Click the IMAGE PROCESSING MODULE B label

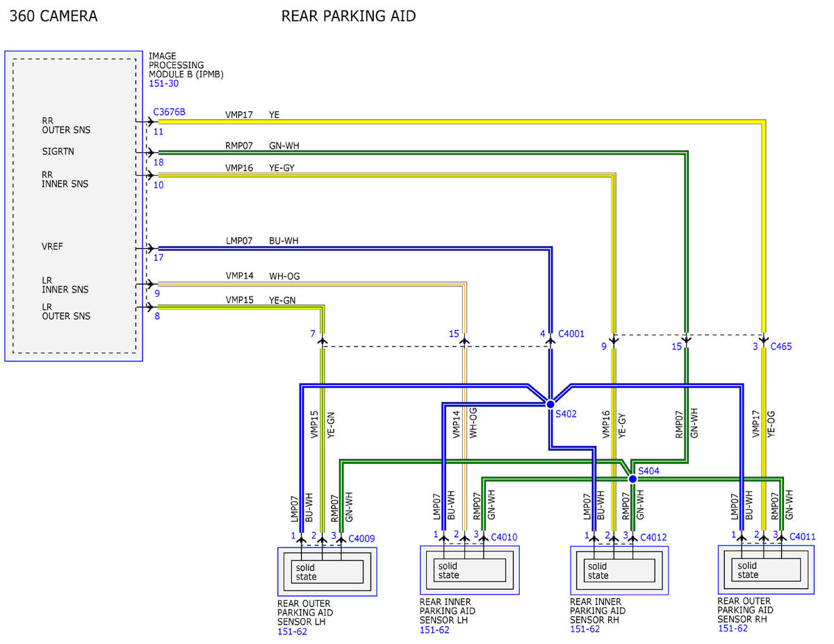pos(186,65)
